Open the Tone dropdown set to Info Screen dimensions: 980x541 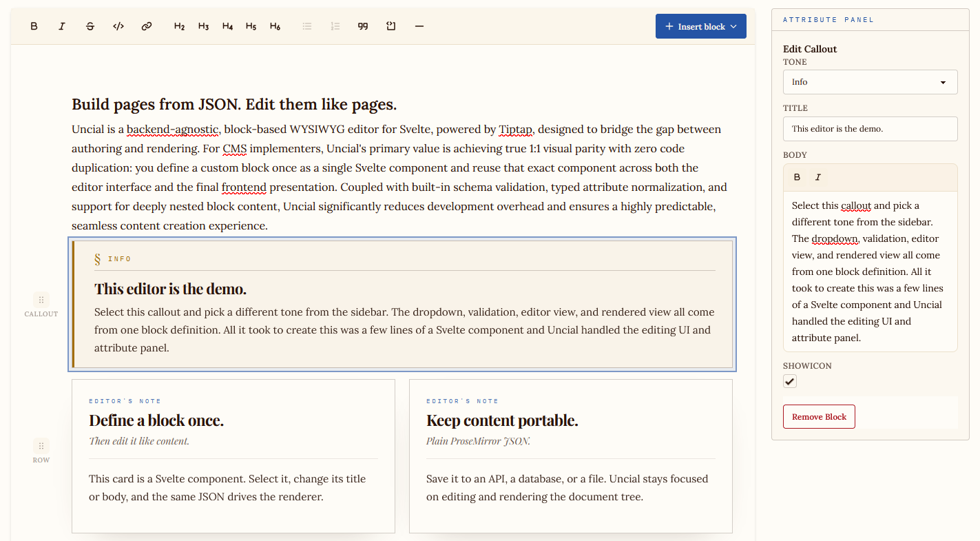pos(870,82)
